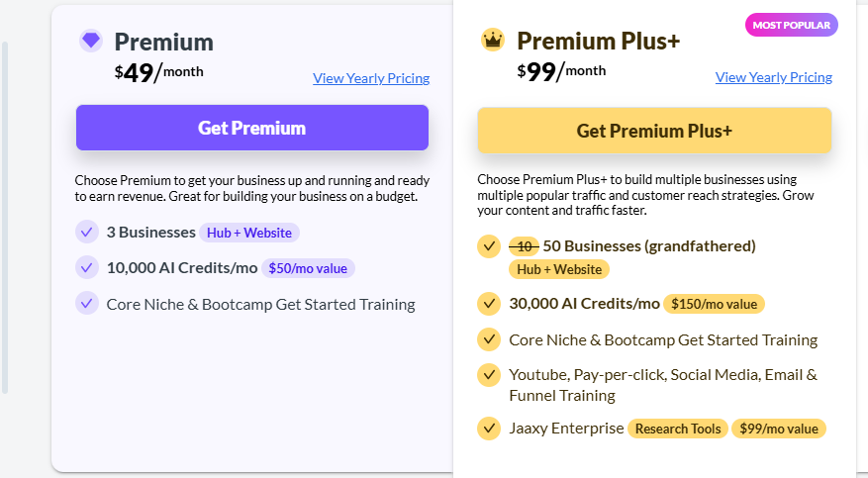Click the purple Hub + Website tag

click(x=249, y=233)
